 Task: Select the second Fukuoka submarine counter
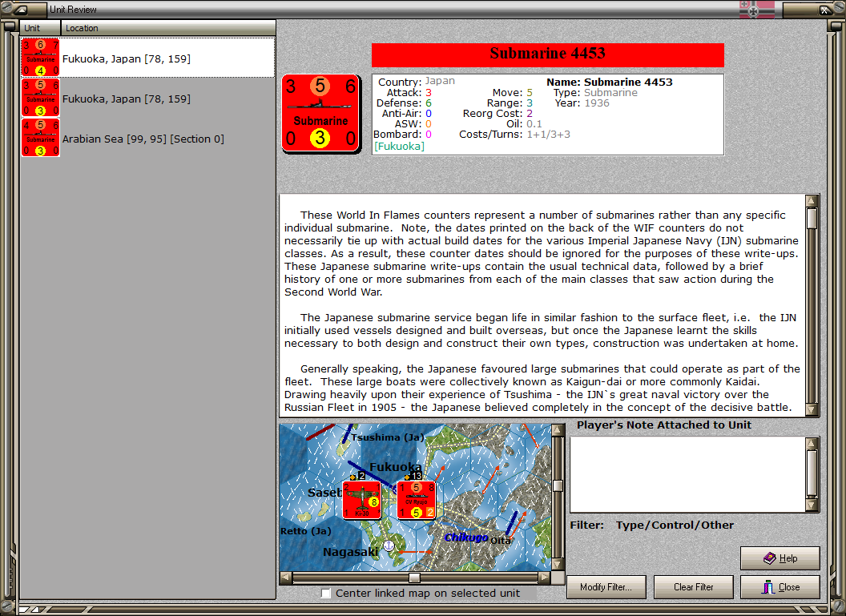(41, 98)
